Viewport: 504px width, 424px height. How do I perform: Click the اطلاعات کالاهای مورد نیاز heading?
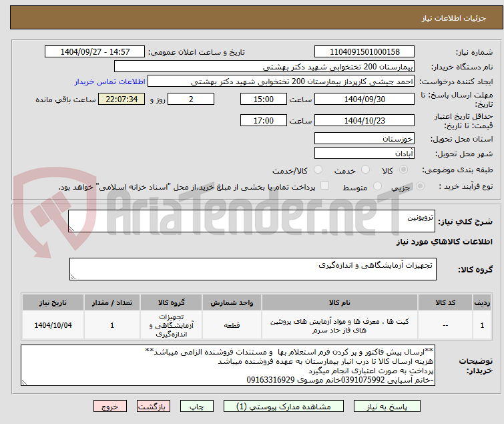click(x=444, y=242)
